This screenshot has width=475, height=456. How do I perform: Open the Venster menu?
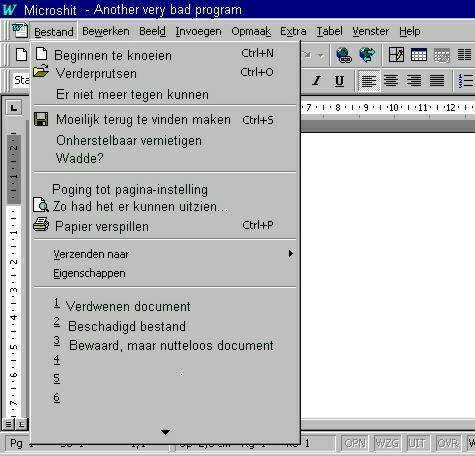pos(371,31)
